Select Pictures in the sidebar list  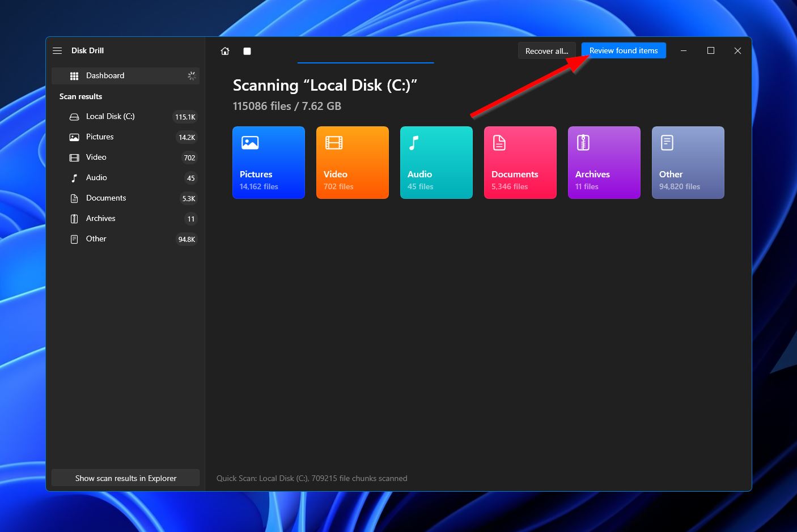pos(100,137)
